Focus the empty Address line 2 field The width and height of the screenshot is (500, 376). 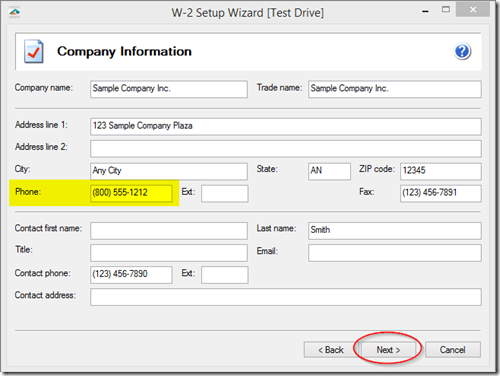point(286,149)
